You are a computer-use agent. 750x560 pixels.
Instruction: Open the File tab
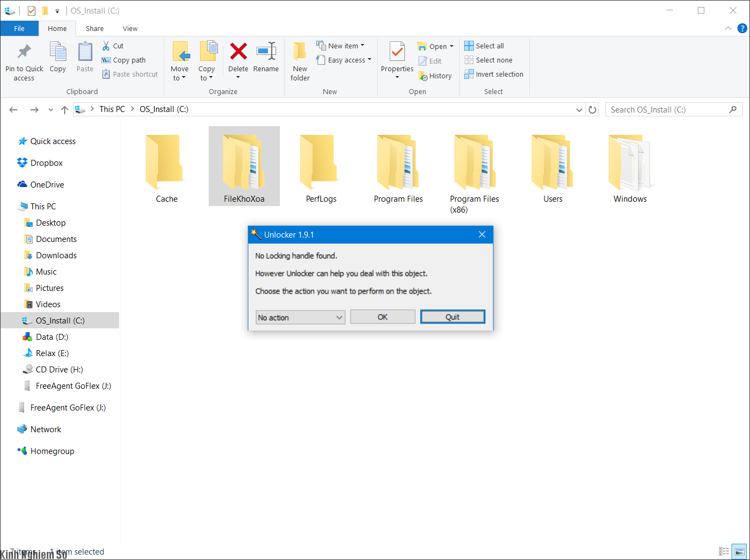[20, 29]
